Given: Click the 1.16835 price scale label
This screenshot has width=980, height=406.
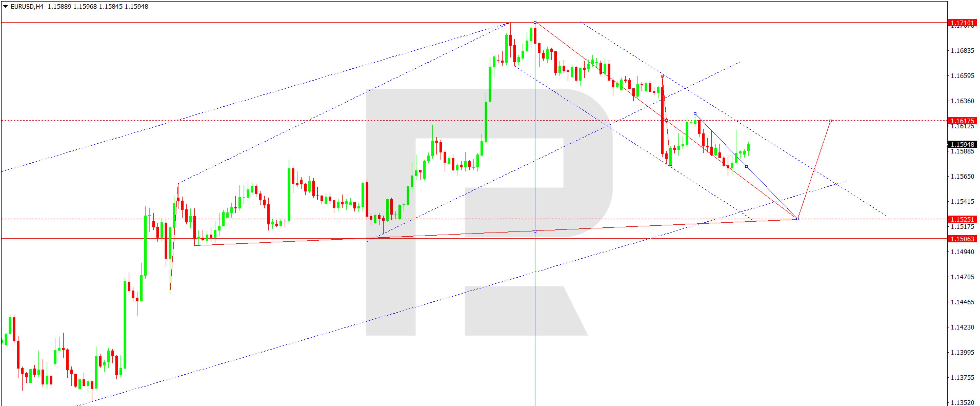Looking at the screenshot, I should 963,51.
